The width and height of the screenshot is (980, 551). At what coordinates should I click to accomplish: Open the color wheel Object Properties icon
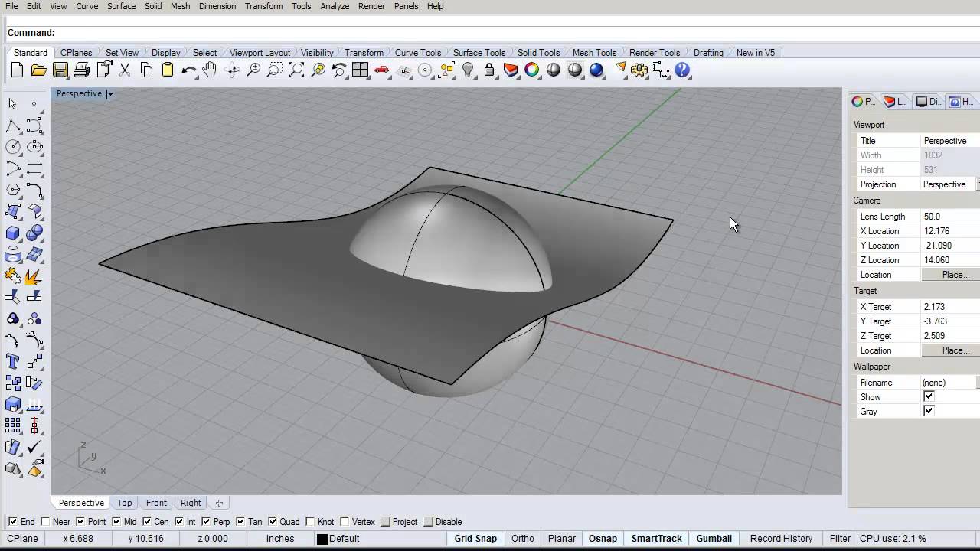point(532,70)
